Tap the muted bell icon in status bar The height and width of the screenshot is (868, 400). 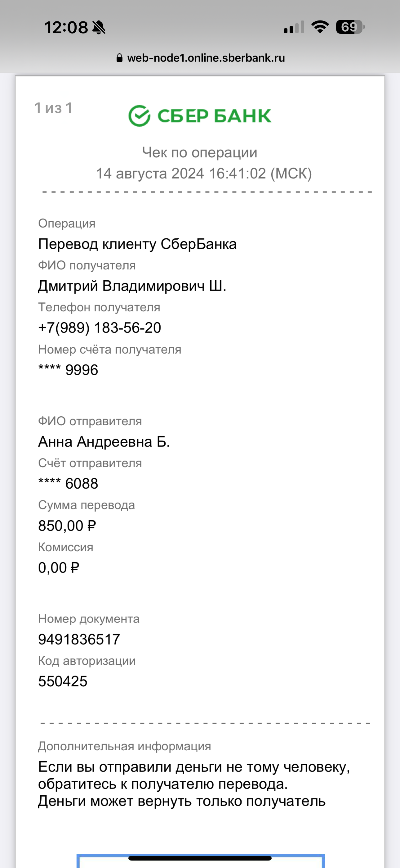[99, 27]
